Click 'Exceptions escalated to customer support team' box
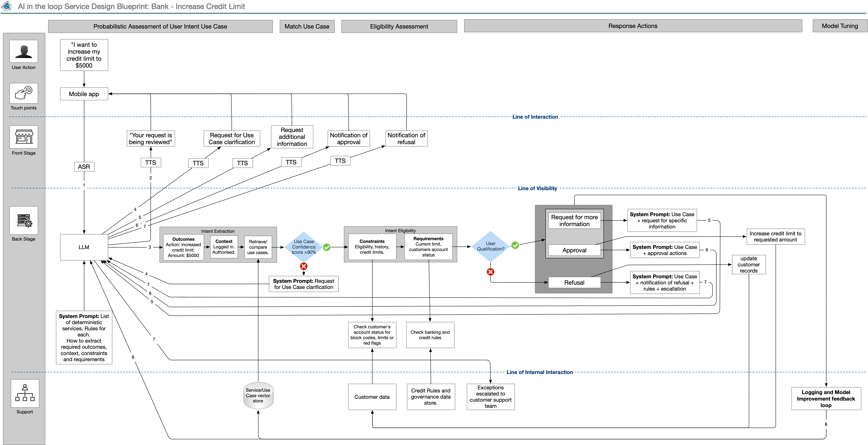Screen dimensions: 868x445 tap(491, 397)
